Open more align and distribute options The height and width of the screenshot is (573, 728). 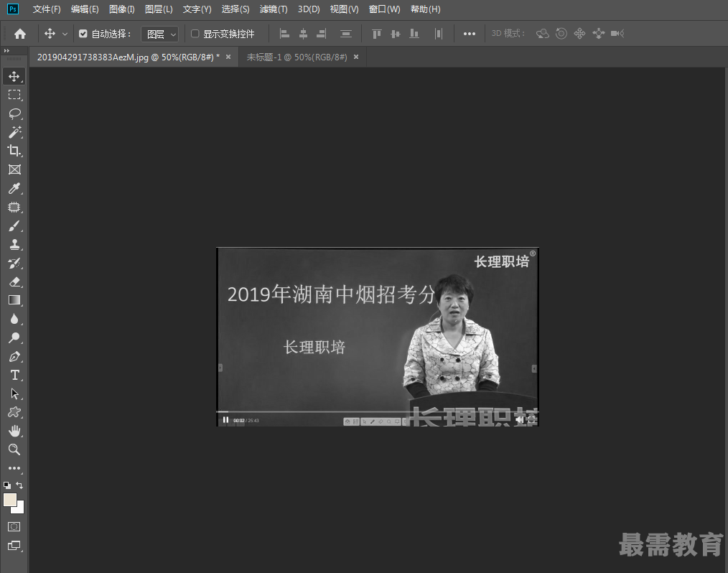point(470,34)
